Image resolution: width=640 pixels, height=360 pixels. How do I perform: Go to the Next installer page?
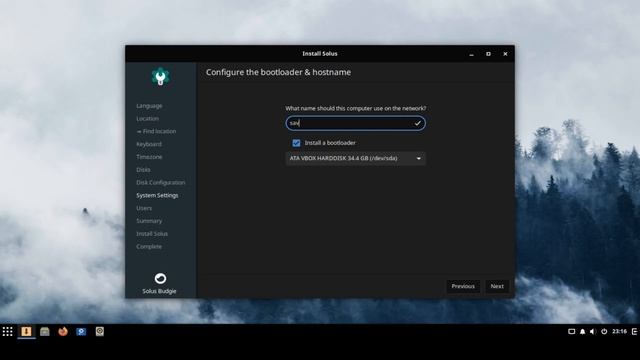[497, 286]
